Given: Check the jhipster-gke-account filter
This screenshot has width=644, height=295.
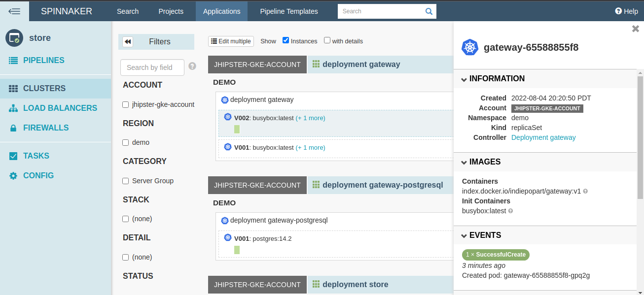Looking at the screenshot, I should click(x=126, y=104).
